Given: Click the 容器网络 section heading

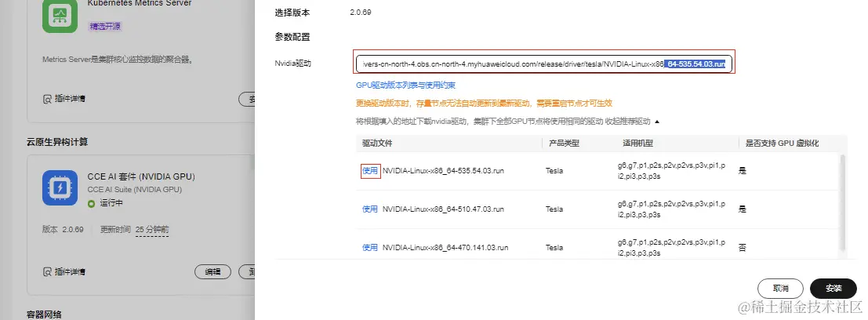Looking at the screenshot, I should [44, 315].
